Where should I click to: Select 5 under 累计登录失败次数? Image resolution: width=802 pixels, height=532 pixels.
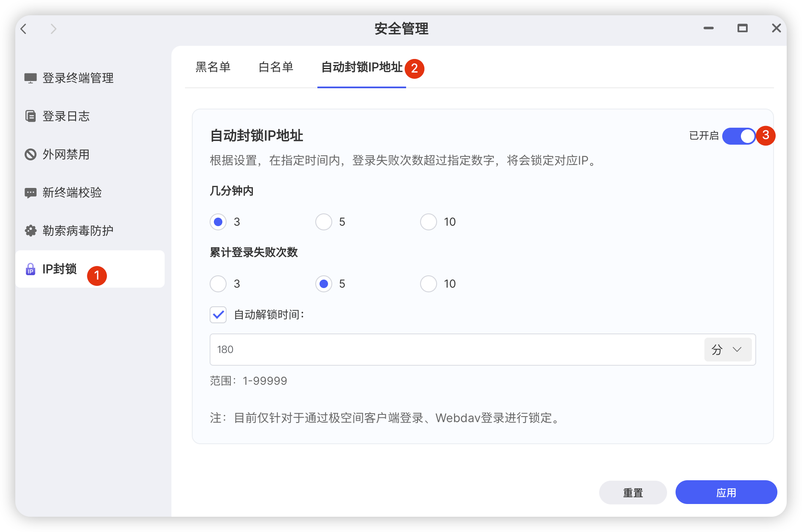[323, 284]
